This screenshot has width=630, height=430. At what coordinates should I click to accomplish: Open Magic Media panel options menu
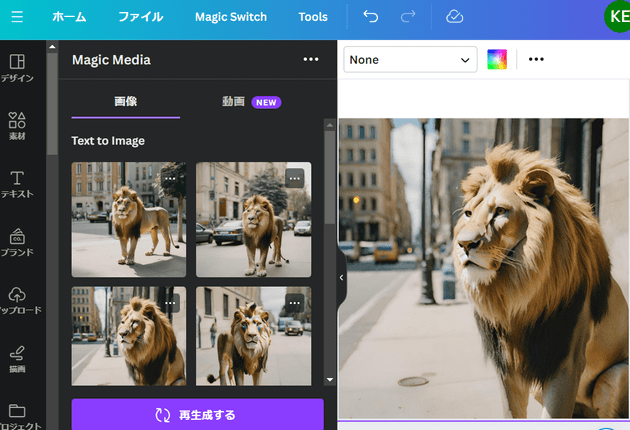[311, 60]
